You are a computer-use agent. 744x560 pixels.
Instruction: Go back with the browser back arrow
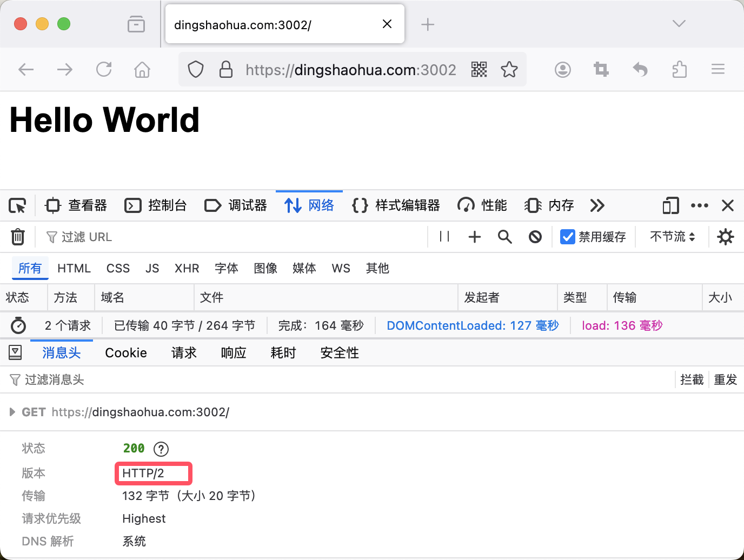click(x=26, y=69)
